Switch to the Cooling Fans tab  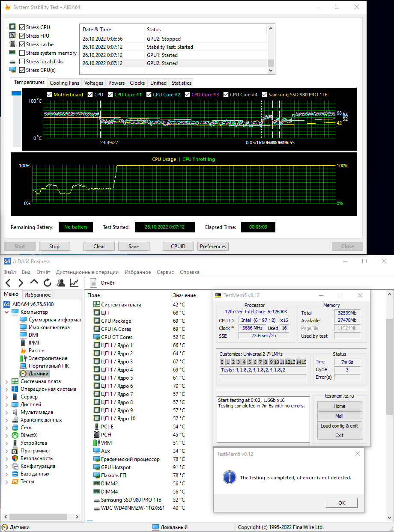coord(65,83)
